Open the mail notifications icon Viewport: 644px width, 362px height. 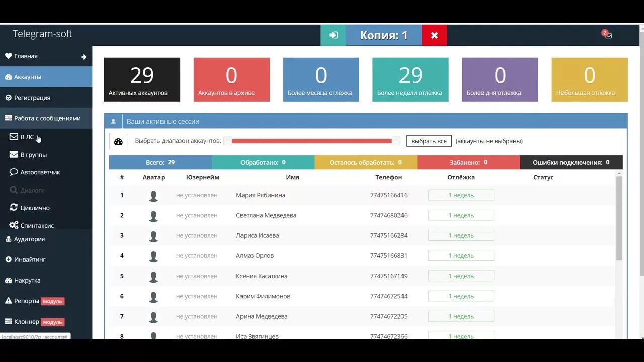tap(608, 36)
